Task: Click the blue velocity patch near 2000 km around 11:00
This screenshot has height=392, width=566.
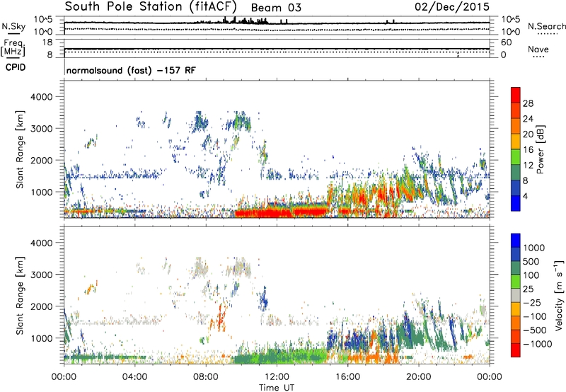Action: click(263, 299)
